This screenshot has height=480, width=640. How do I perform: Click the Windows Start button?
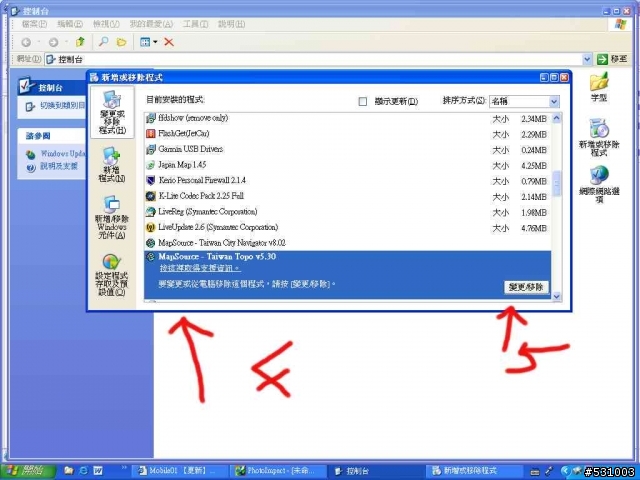tap(28, 471)
